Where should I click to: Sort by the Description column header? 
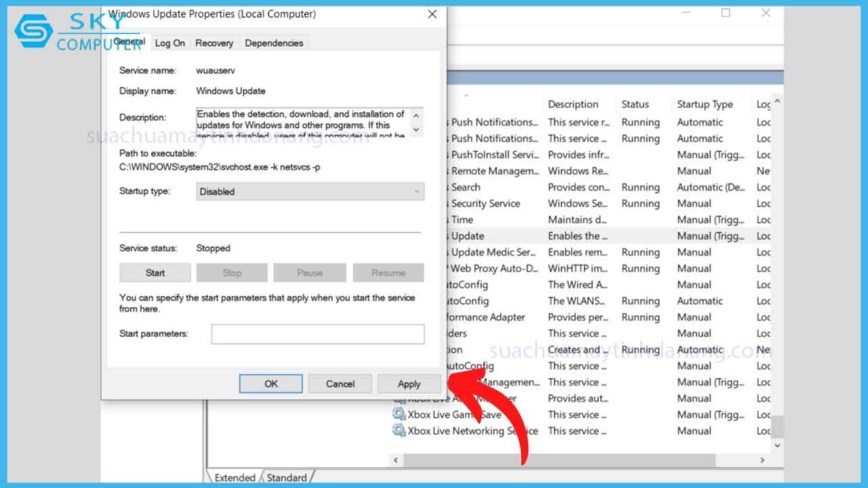573,104
